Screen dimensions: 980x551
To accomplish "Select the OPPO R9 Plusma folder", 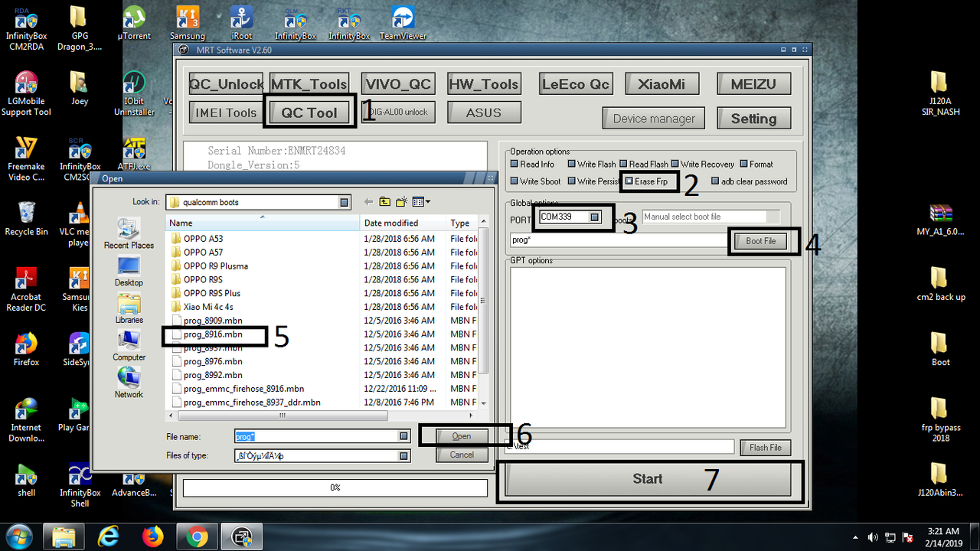I will coord(215,266).
